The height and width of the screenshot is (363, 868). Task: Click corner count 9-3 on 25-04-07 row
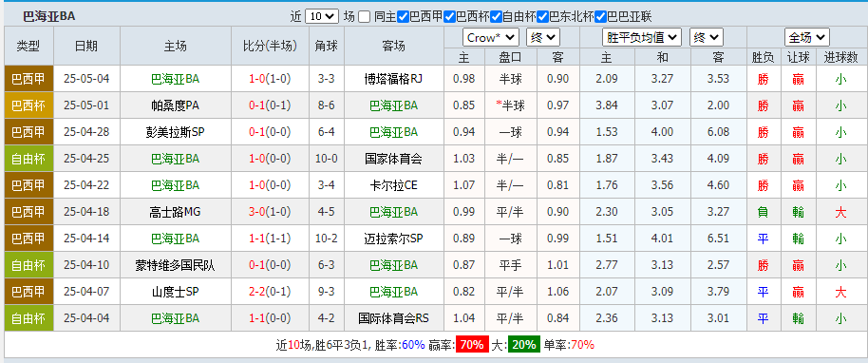[x=326, y=292]
